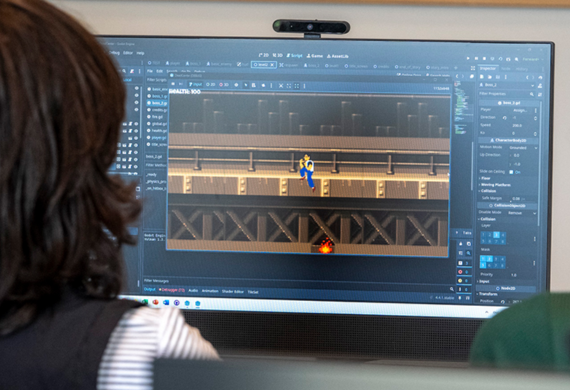Save resource icon in Inspector toolbar

498,77
